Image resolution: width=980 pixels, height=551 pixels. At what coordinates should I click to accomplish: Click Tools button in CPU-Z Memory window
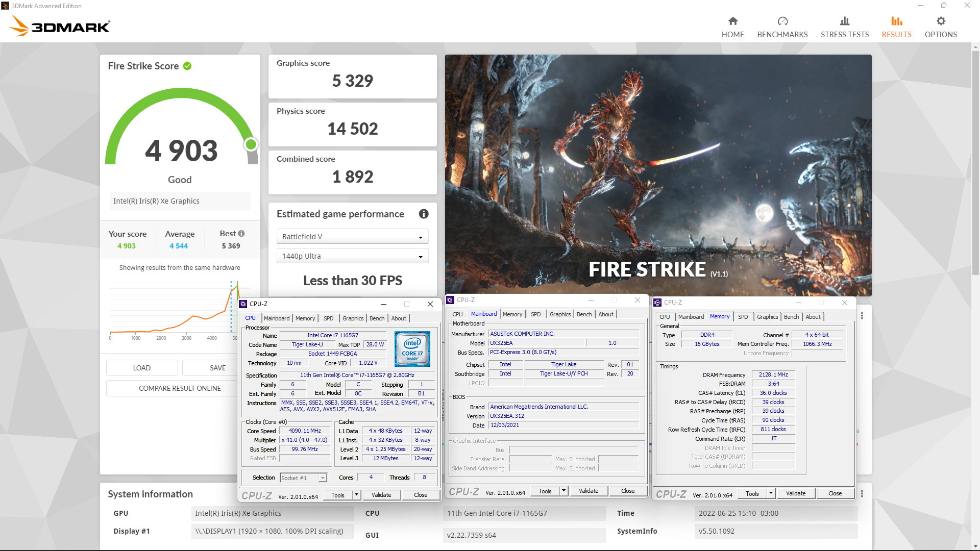click(752, 493)
